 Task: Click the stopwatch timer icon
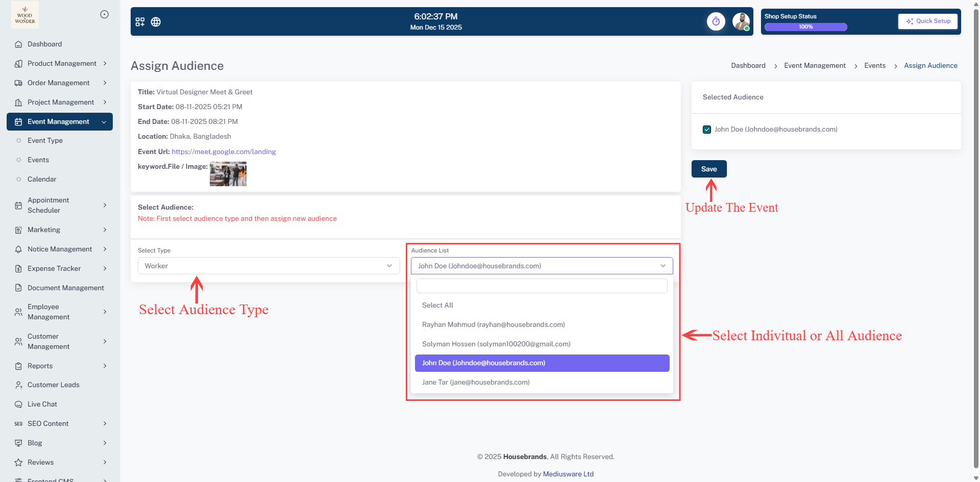pyautogui.click(x=716, y=21)
